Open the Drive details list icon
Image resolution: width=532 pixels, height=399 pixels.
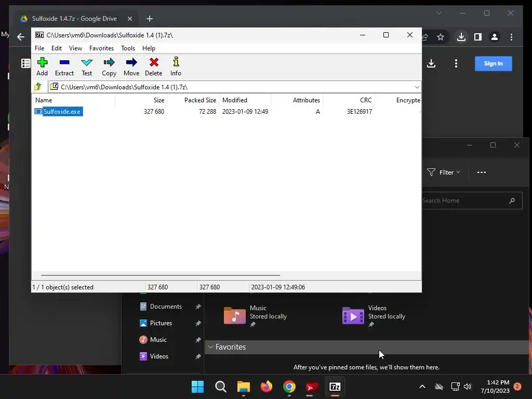coord(26,63)
